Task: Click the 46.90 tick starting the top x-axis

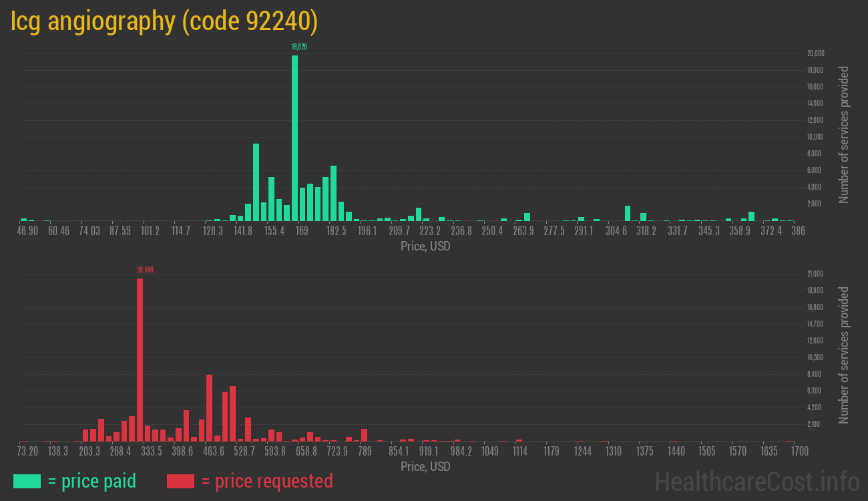Action: [x=27, y=231]
